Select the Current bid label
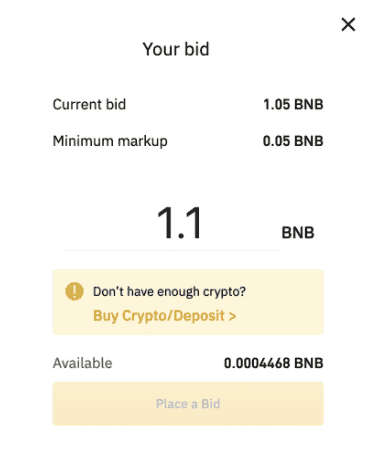 click(89, 104)
